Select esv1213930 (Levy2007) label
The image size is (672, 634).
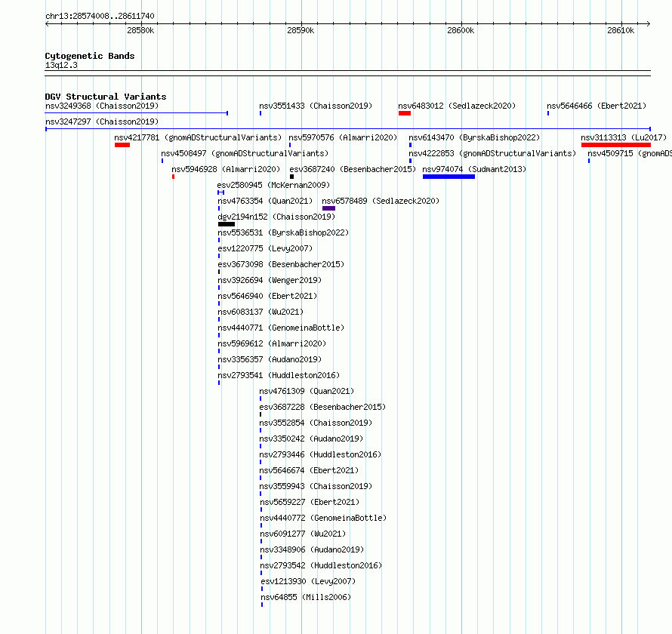[309, 581]
